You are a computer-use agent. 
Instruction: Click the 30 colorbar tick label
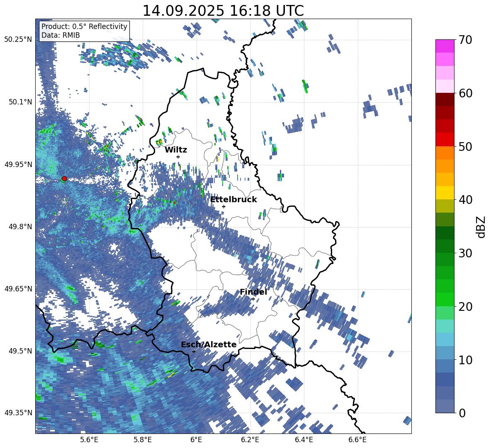point(465,253)
